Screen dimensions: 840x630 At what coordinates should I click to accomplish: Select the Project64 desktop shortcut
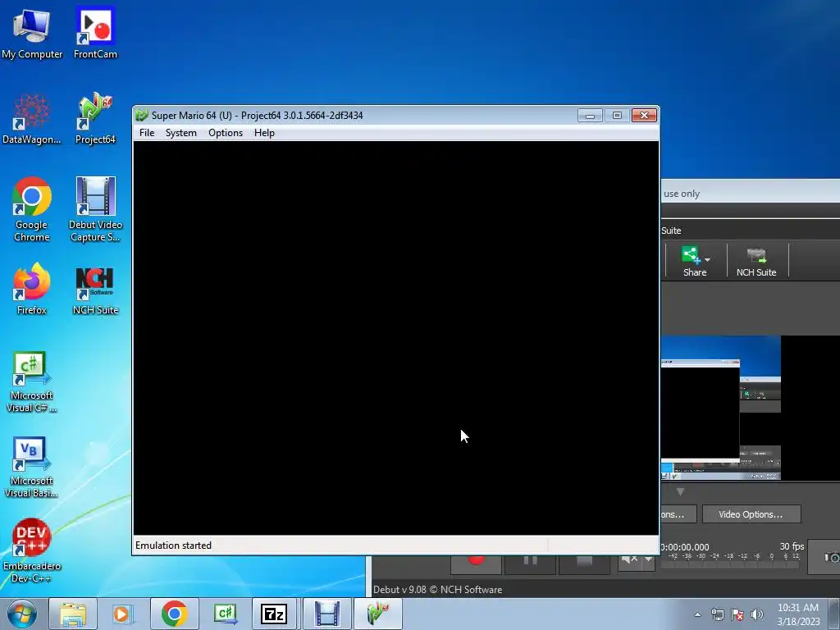95,119
